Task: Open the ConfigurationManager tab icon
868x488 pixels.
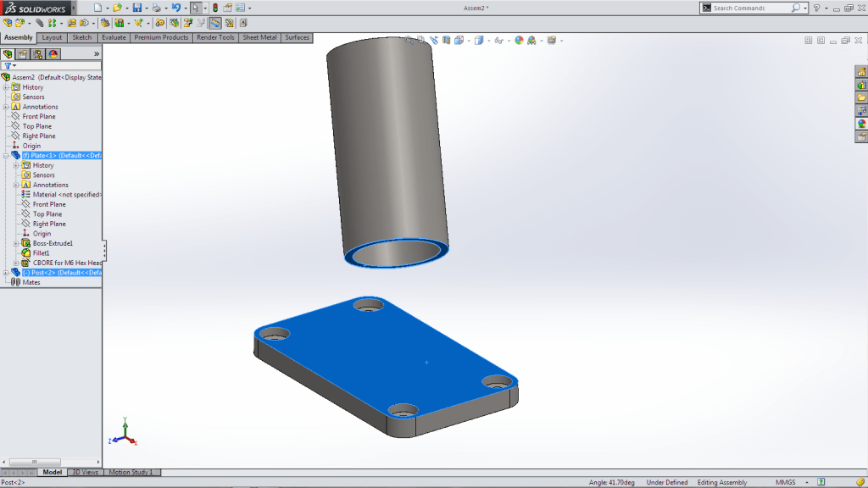Action: click(38, 54)
